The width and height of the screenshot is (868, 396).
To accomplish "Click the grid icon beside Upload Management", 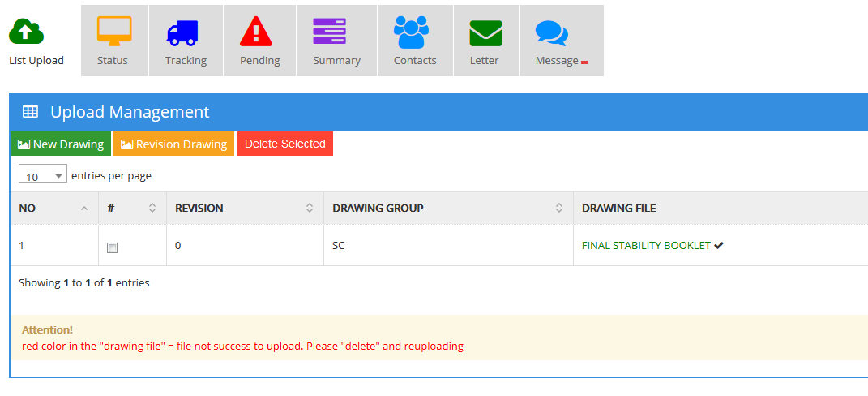I will (30, 112).
